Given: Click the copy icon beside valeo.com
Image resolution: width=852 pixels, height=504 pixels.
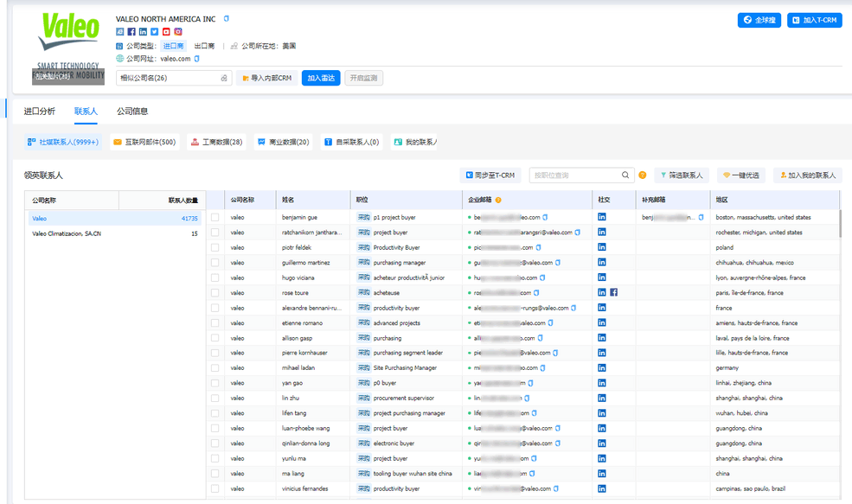Looking at the screenshot, I should tap(197, 59).
